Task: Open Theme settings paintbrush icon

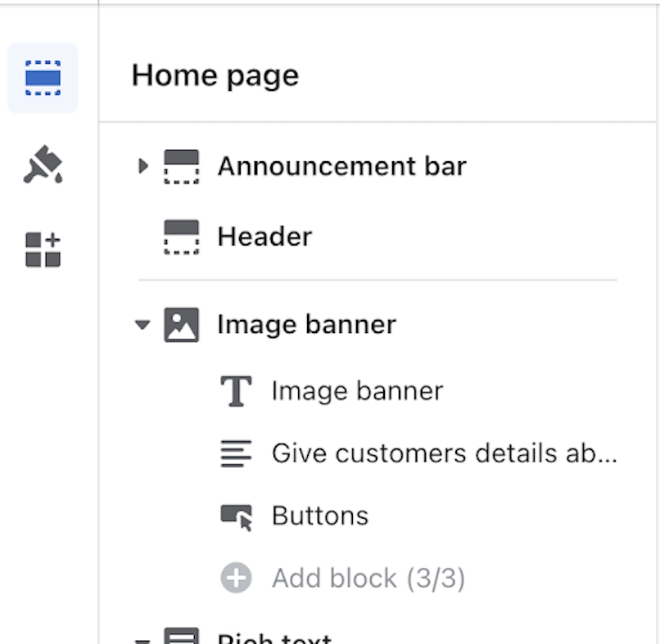Action: 43,164
